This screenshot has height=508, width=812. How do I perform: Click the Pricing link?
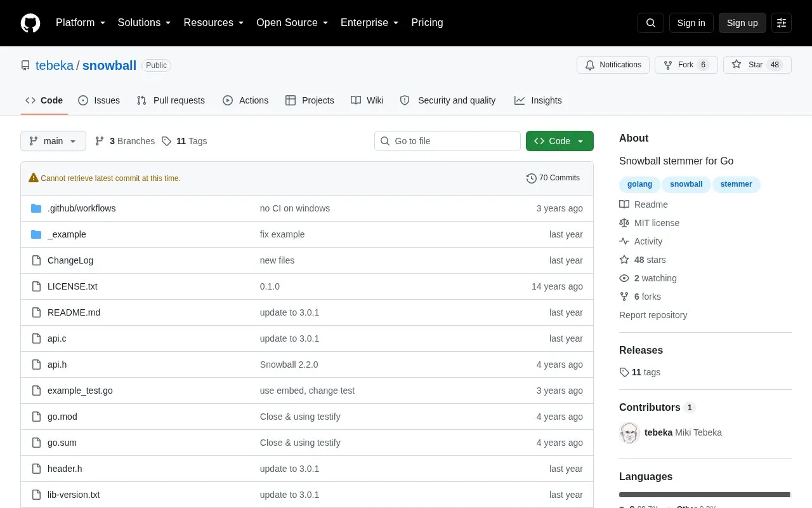pos(427,23)
